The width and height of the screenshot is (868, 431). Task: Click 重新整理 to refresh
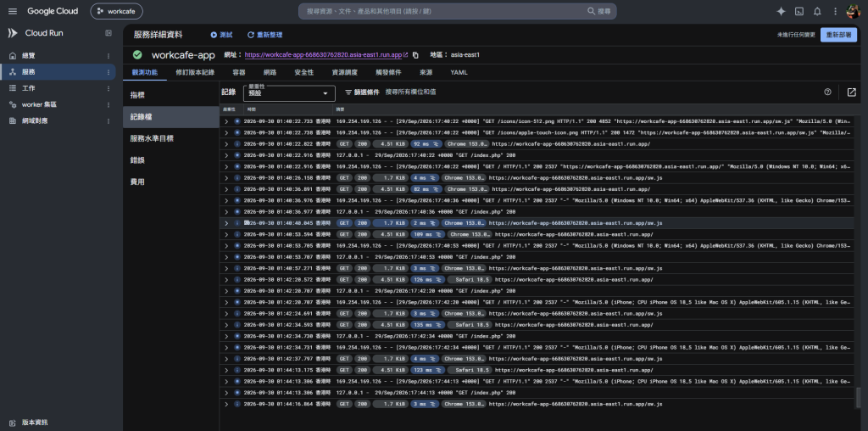265,35
